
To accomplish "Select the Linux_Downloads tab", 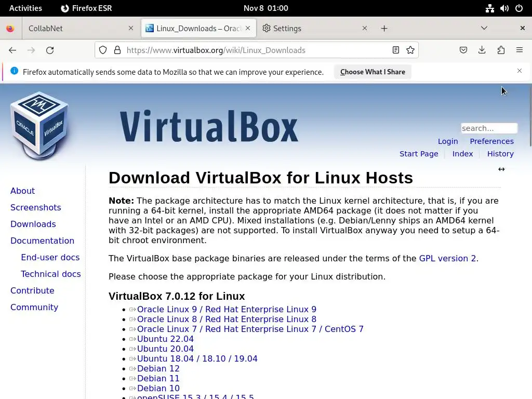I will [198, 29].
